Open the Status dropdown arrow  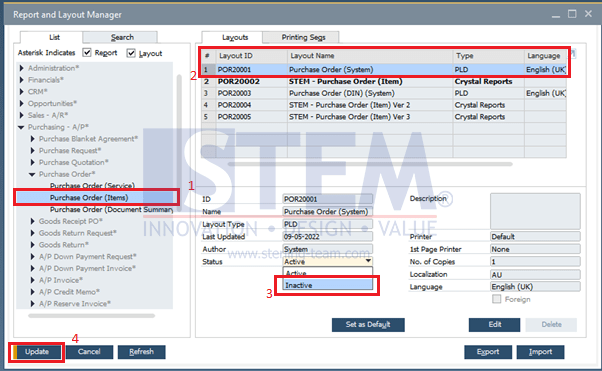[368, 261]
